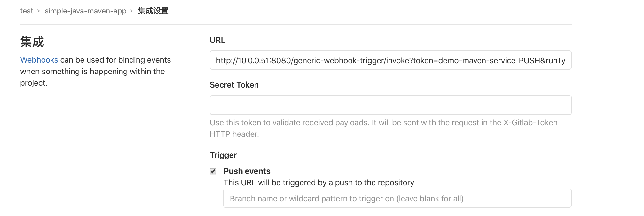
Task: Click the URL field label
Action: tap(217, 40)
